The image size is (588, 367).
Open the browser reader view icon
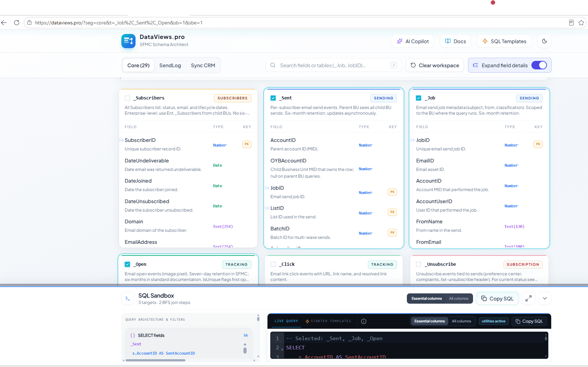pyautogui.click(x=571, y=23)
